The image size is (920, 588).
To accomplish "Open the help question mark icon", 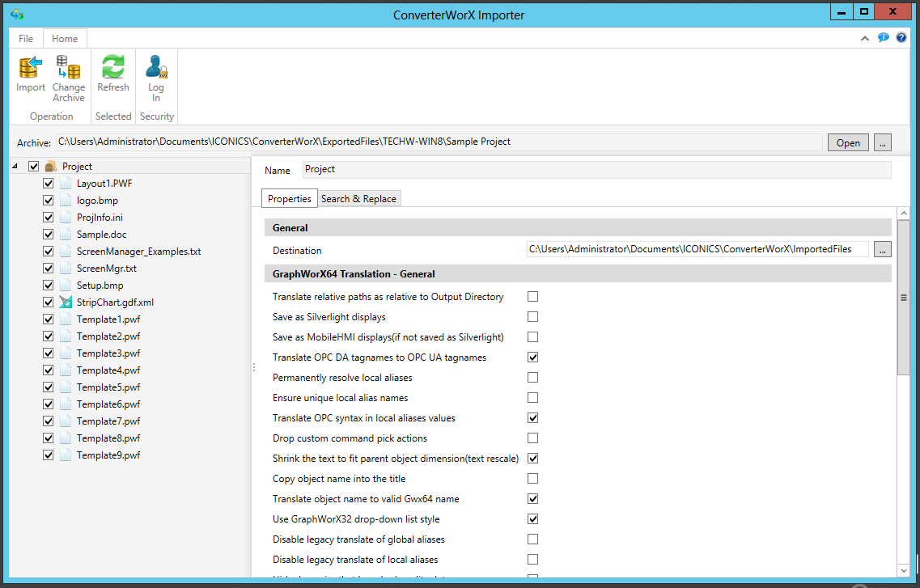I will [x=901, y=38].
